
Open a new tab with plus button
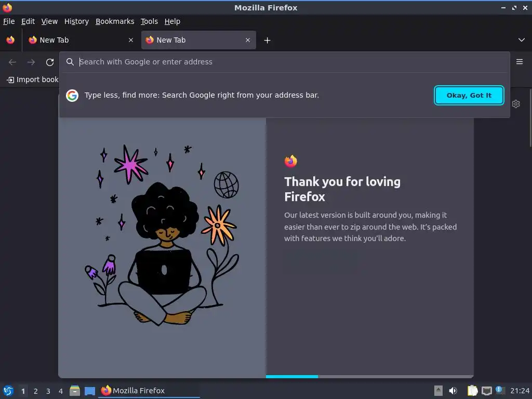pos(268,41)
